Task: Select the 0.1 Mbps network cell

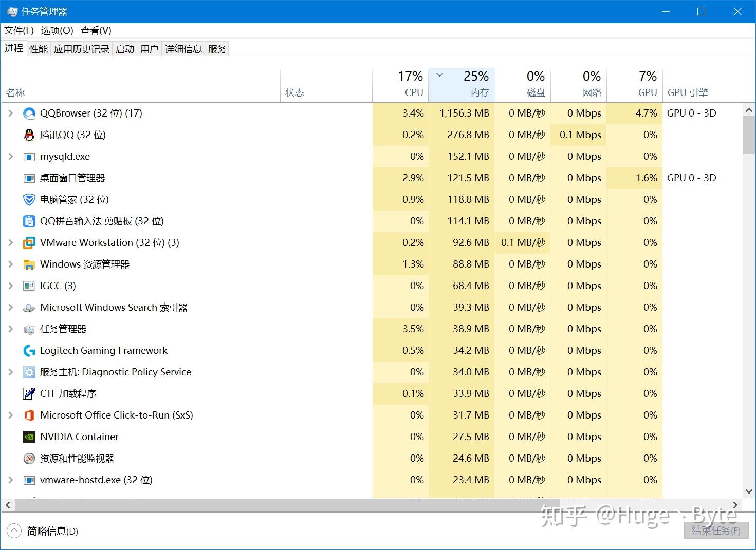Action: click(578, 135)
